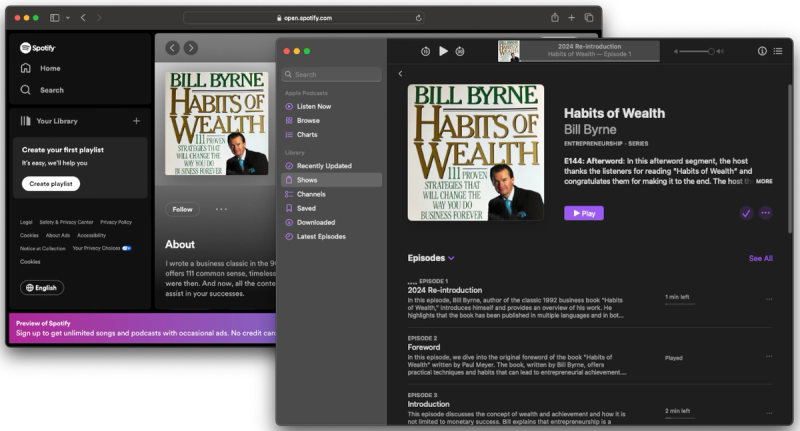
Task: Open Safety & Privacy Center link
Action: point(66,222)
